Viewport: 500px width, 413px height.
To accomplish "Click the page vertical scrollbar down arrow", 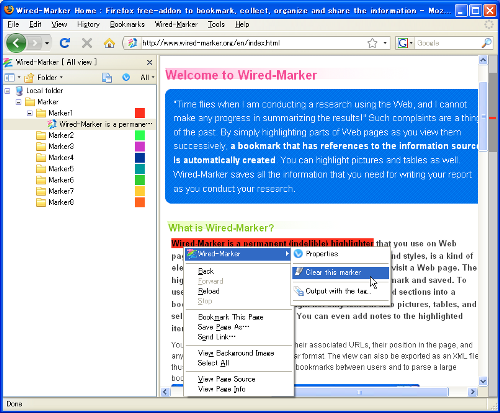I will [483, 381].
